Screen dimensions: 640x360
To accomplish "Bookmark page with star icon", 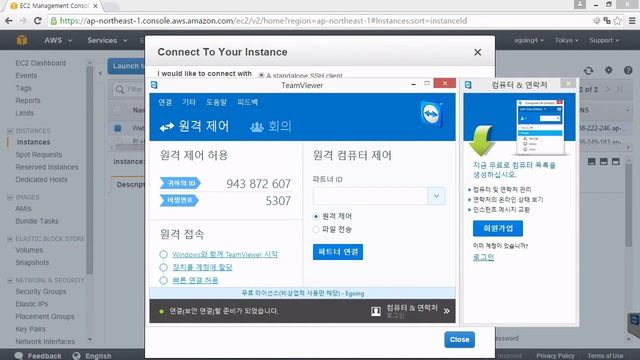I will point(618,21).
